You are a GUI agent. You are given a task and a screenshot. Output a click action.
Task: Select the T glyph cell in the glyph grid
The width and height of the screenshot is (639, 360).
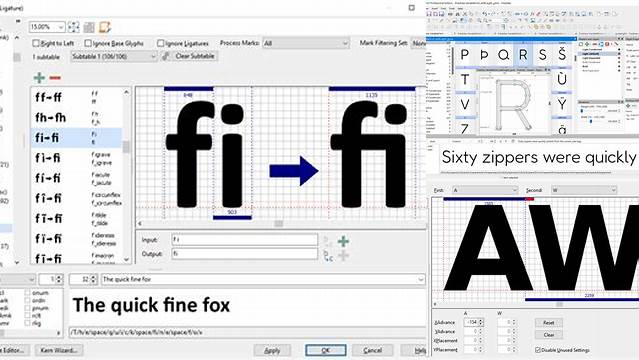[465, 80]
